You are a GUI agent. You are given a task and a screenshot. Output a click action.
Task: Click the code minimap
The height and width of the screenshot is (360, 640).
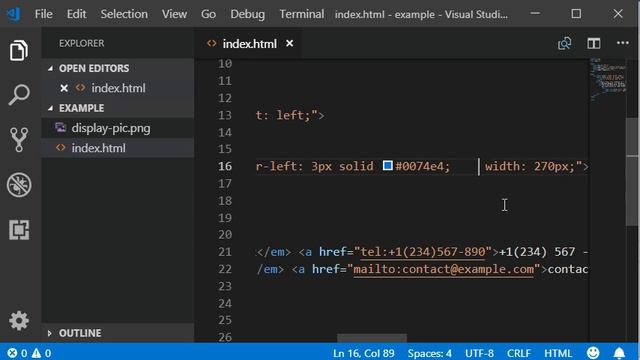(x=608, y=79)
